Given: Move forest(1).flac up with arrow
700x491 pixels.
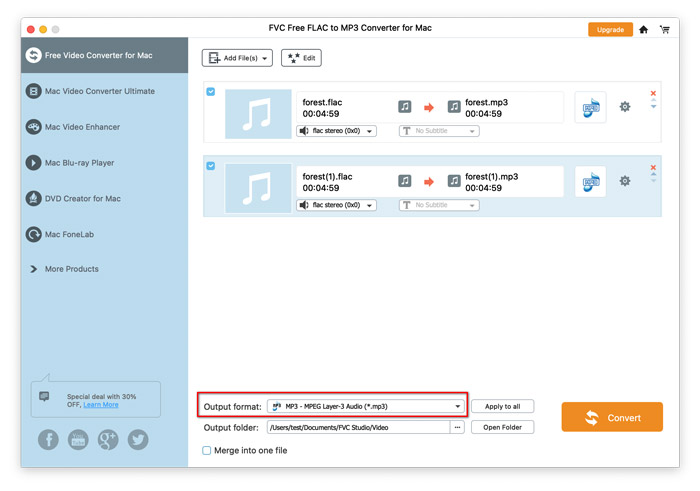Looking at the screenshot, I should pos(653,175).
